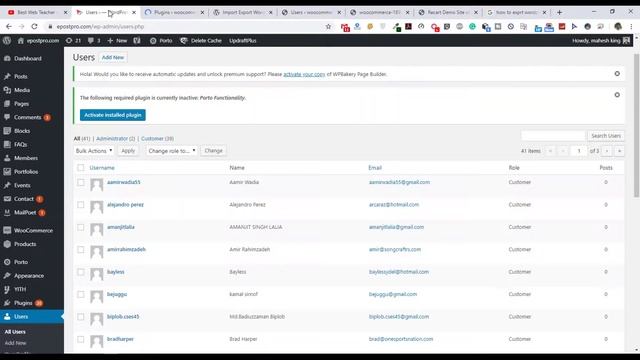Open Bulk Actions dropdown

94,151
